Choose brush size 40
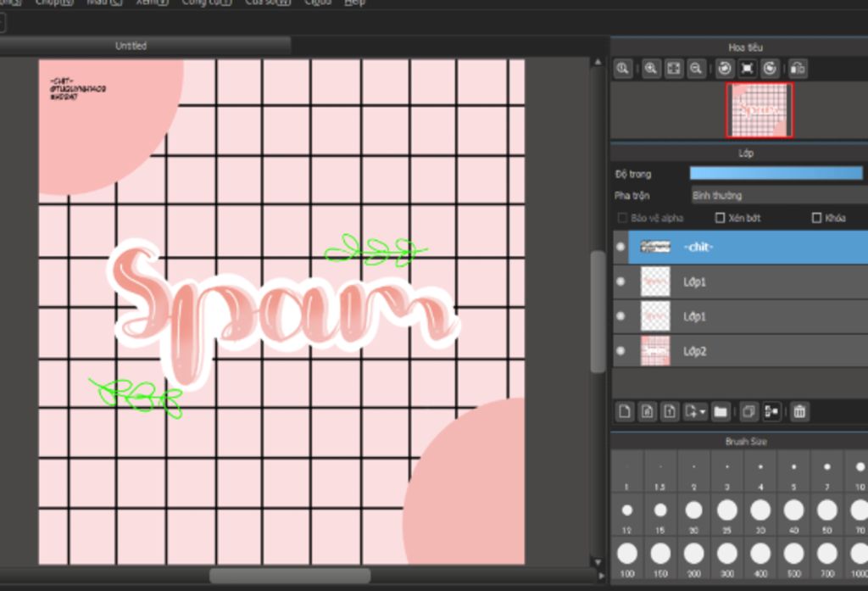The image size is (868, 591). 793,515
